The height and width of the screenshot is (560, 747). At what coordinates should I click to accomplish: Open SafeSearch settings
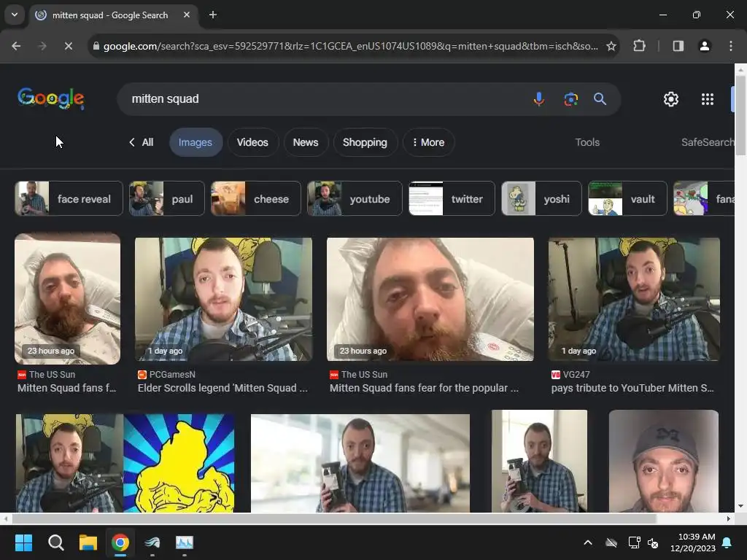click(708, 142)
